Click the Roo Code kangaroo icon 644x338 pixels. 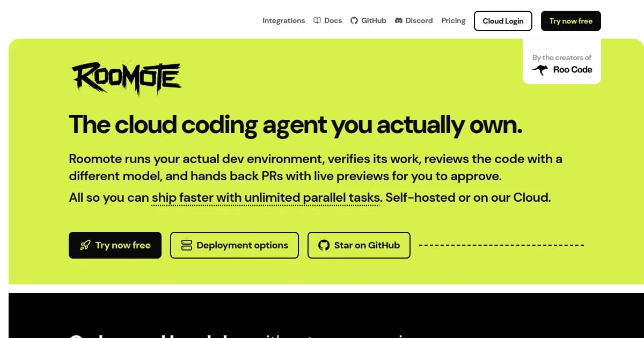click(x=540, y=70)
